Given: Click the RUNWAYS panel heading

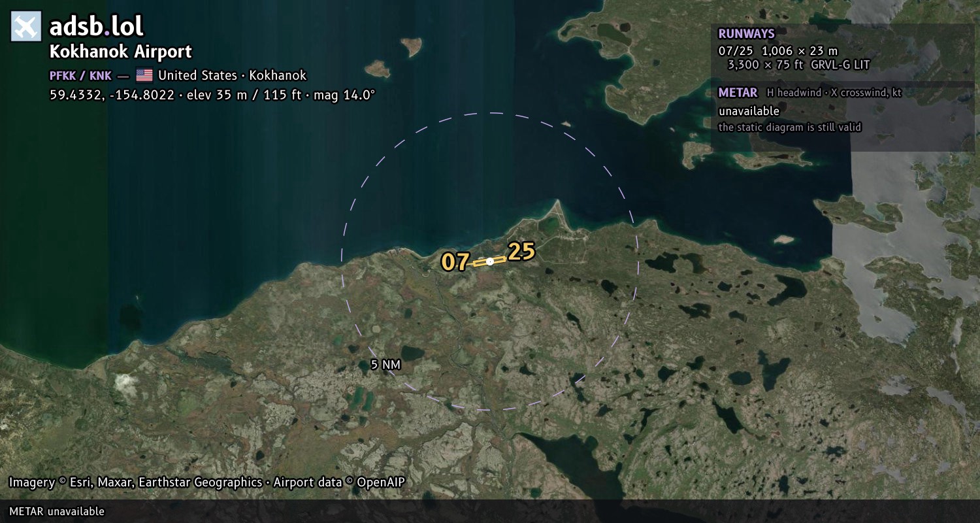Looking at the screenshot, I should coord(746,34).
